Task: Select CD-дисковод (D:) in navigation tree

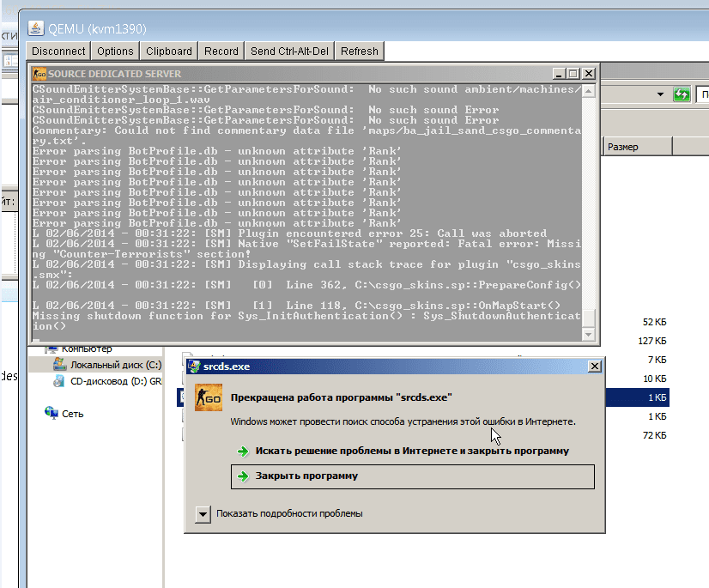Action: [116, 381]
